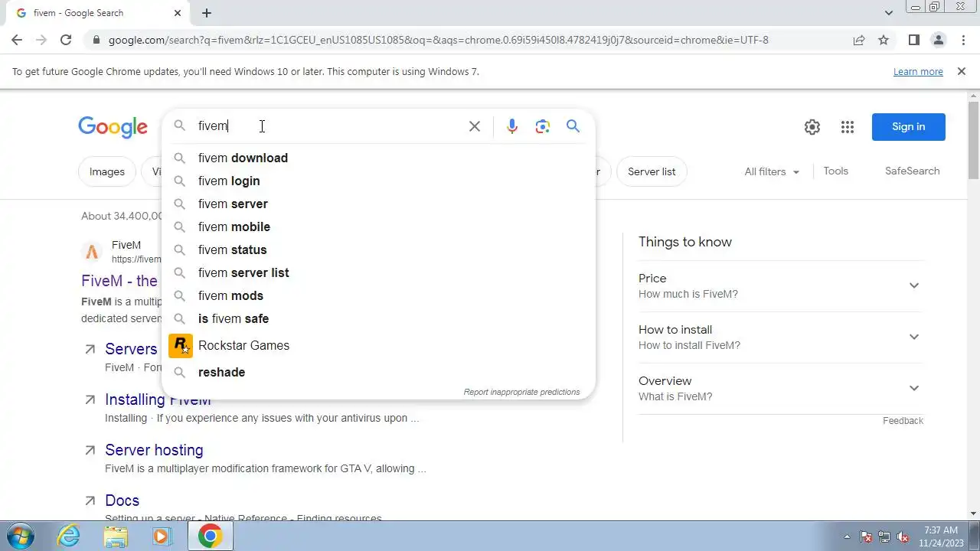The height and width of the screenshot is (551, 980).
Task: Close the fivem Google Search tab
Action: click(178, 13)
